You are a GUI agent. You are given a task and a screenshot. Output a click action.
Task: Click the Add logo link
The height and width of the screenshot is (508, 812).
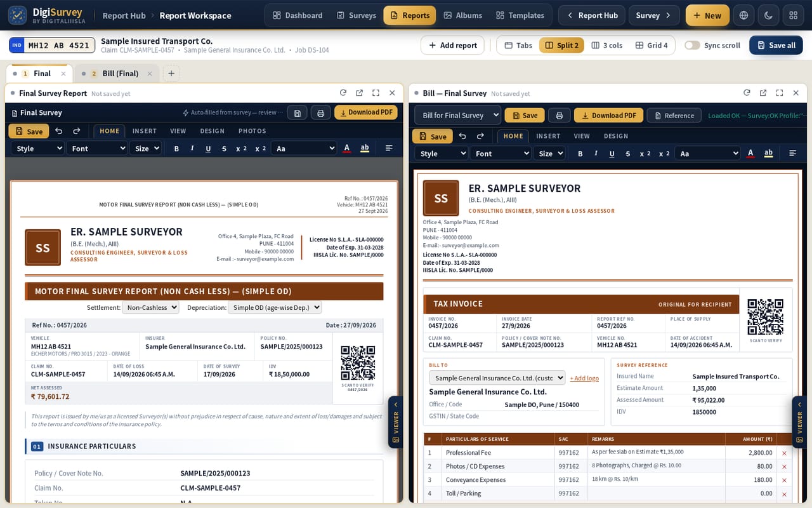tap(584, 378)
